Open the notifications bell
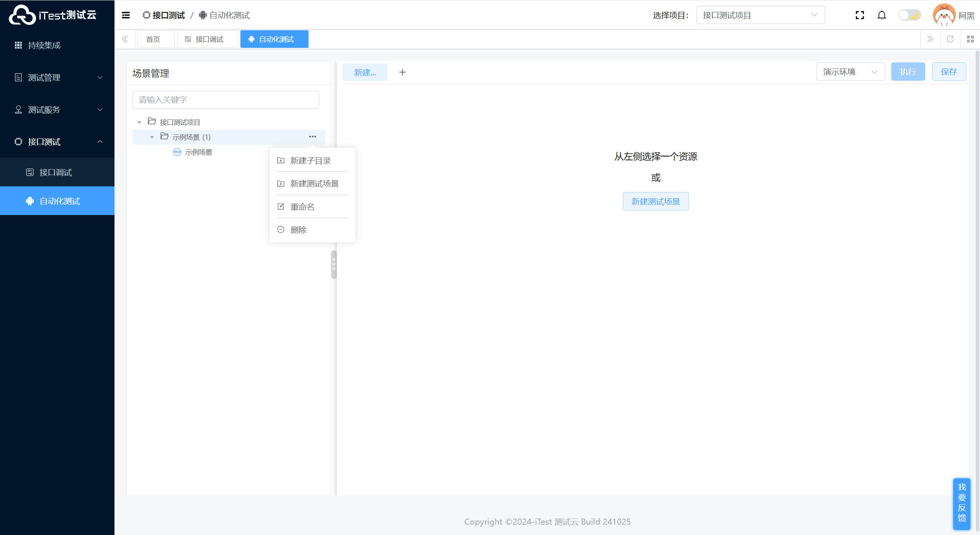The height and width of the screenshot is (535, 980). [x=882, y=15]
